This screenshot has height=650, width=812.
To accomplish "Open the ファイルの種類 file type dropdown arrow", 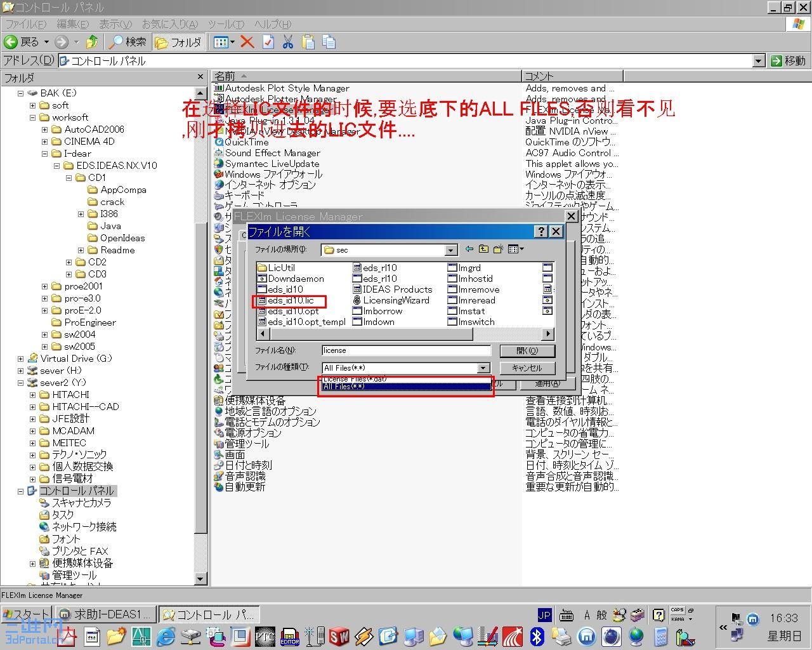I will click(x=483, y=368).
